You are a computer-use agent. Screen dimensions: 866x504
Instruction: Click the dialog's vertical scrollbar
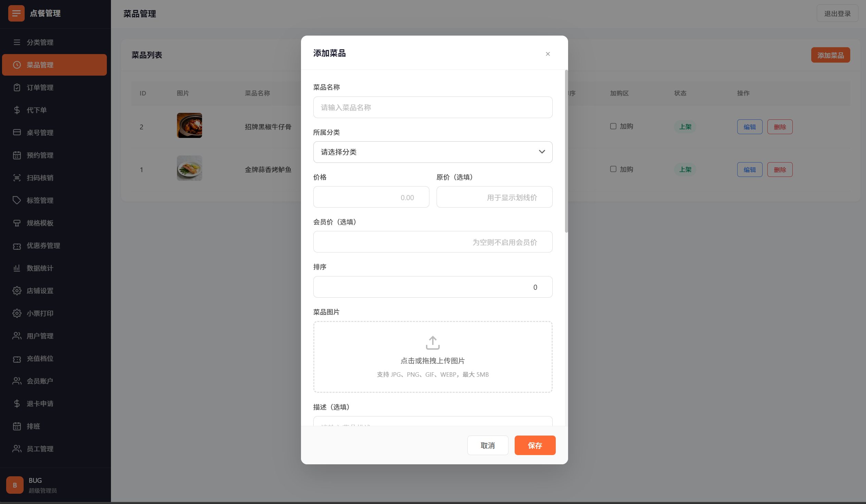pyautogui.click(x=566, y=151)
